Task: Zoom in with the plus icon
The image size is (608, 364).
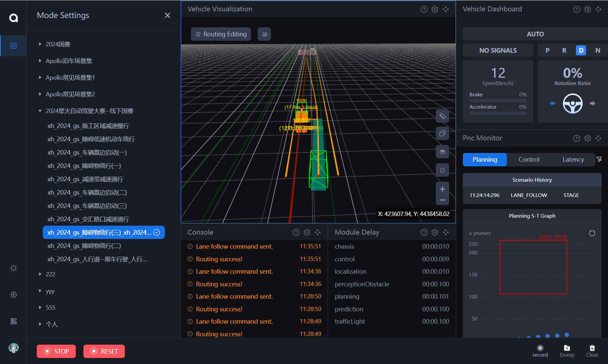Action: pos(442,189)
